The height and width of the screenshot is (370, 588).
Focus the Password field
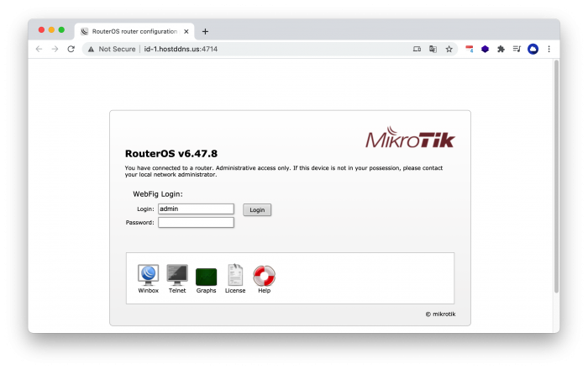(196, 223)
